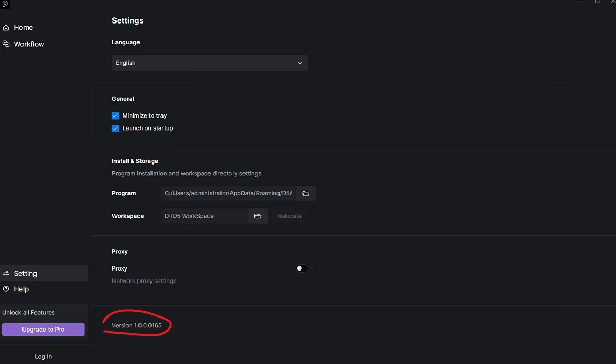Screen dimensions: 616x364
Task: Open the Workspace folder browse icon
Action: (x=258, y=216)
